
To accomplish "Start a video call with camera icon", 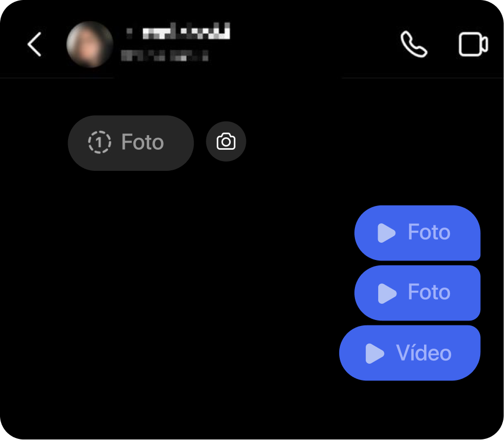I will (x=473, y=44).
